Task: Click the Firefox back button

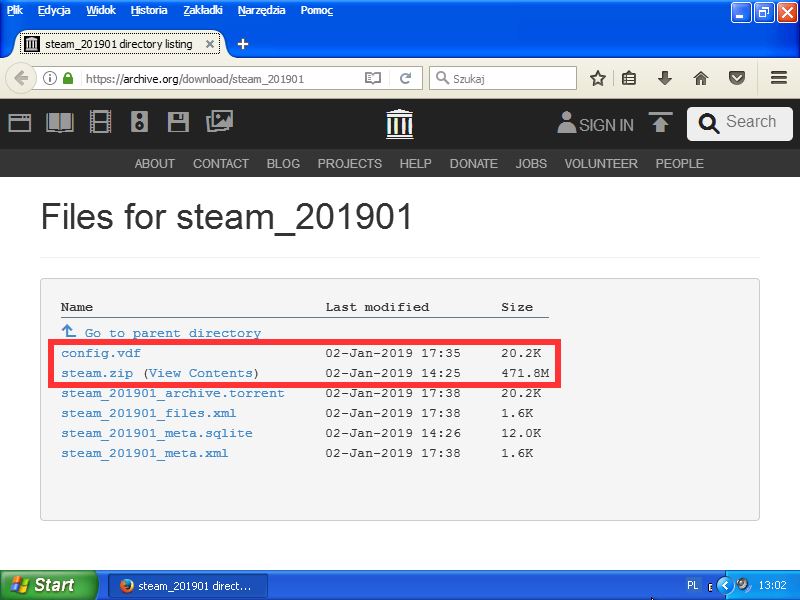Action: coord(21,79)
